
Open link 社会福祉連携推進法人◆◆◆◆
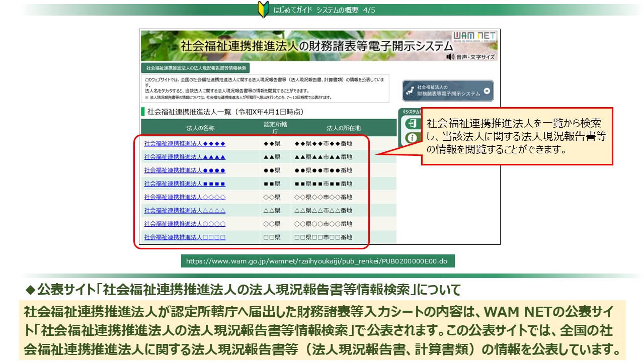(185, 143)
